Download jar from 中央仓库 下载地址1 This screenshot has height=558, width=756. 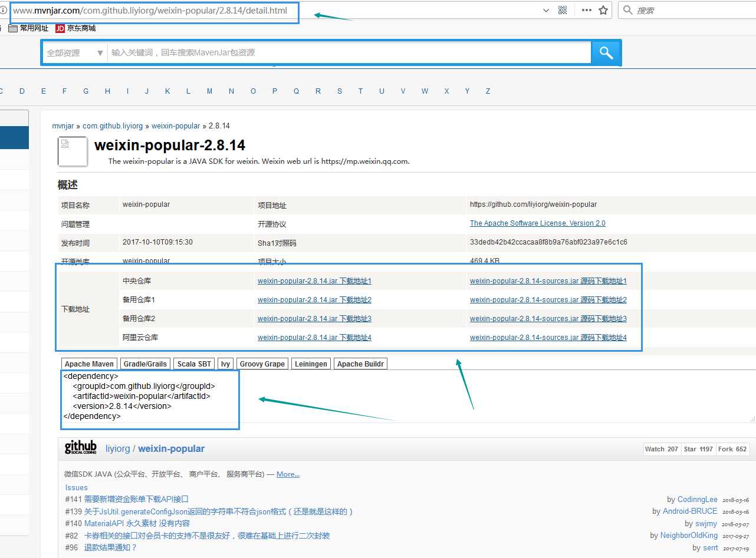(x=314, y=281)
